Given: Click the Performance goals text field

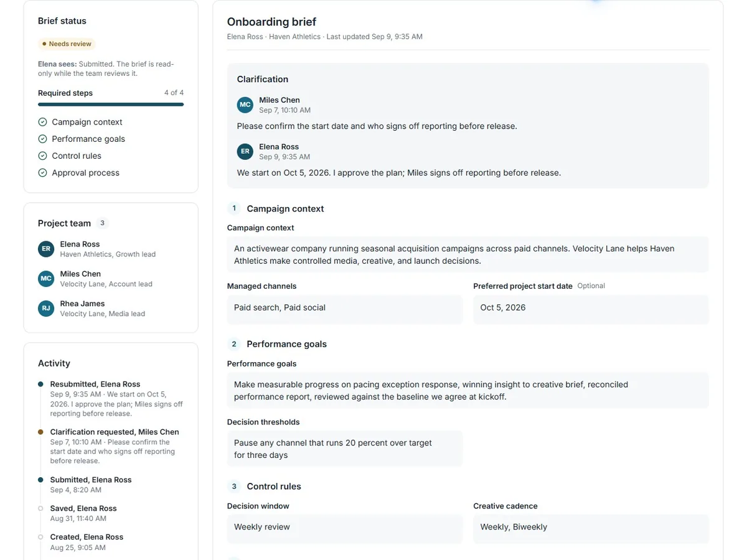Looking at the screenshot, I should tap(468, 391).
